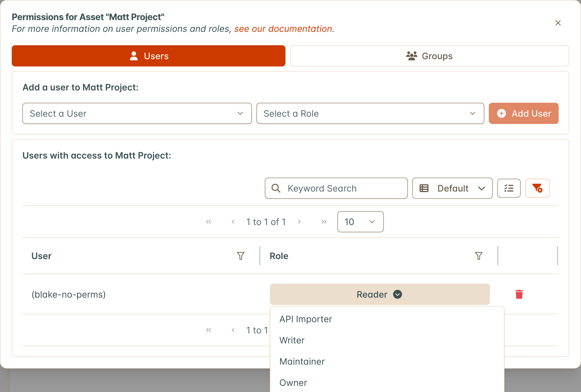Switch to the Users tab
This screenshot has height=392, width=581.
point(149,56)
